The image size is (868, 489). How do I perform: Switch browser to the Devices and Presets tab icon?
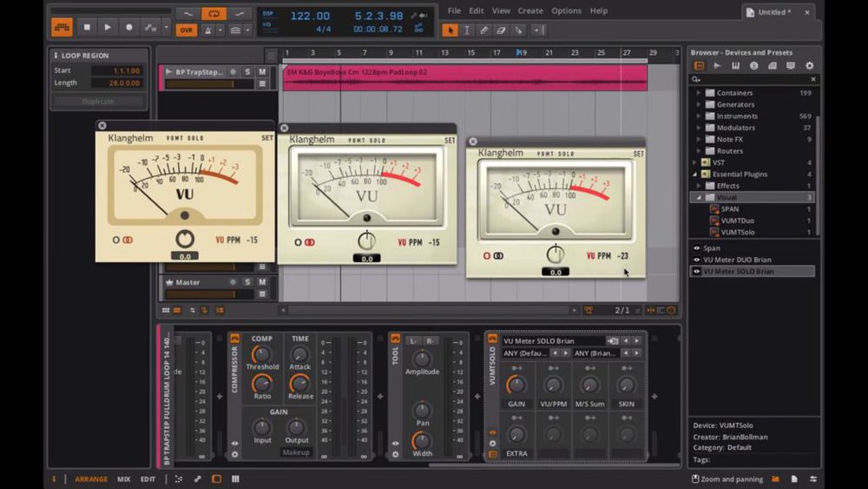coord(699,65)
